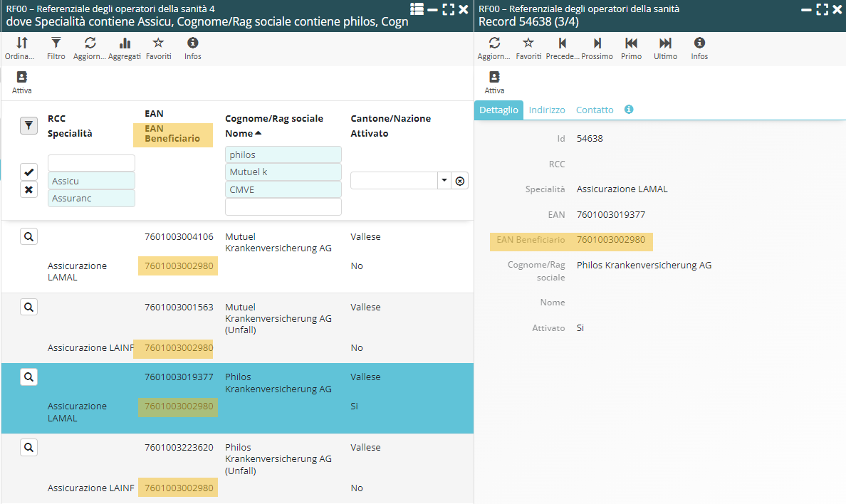Jump to the last record with Ultimo
This screenshot has height=504, width=846.
click(665, 44)
